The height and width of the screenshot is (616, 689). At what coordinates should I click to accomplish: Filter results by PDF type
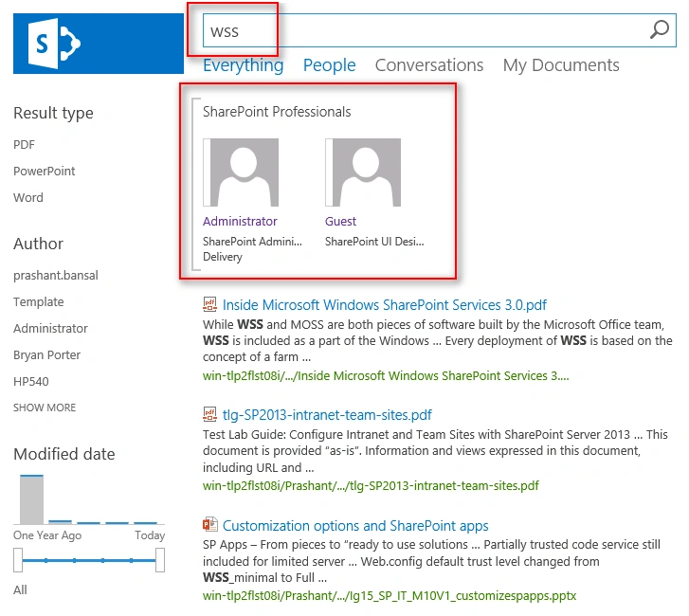24,145
